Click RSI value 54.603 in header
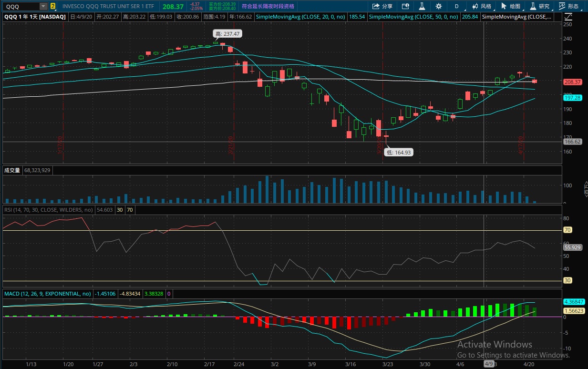The width and height of the screenshot is (588, 369). 105,209
